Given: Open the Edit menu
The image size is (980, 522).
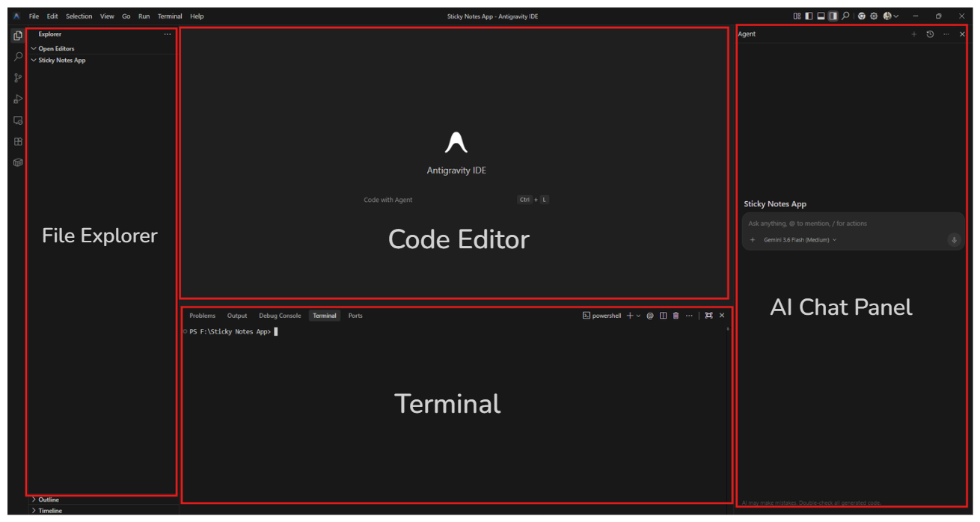Looking at the screenshot, I should tap(52, 16).
